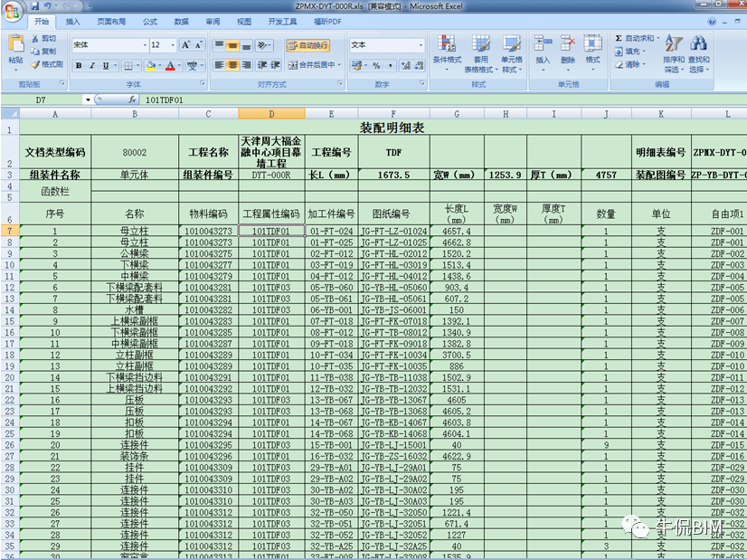Decrease font size with the shrink-font A icon
747x560 pixels.
pos(199,45)
